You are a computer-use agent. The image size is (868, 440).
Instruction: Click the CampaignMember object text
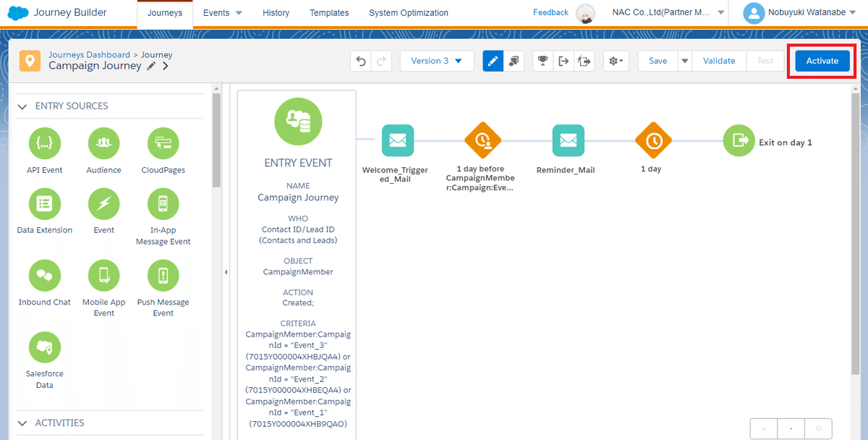pyautogui.click(x=298, y=272)
